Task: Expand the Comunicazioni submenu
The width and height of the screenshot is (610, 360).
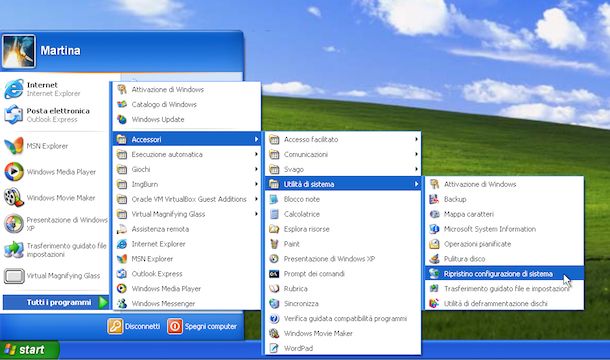Action: 343,155
